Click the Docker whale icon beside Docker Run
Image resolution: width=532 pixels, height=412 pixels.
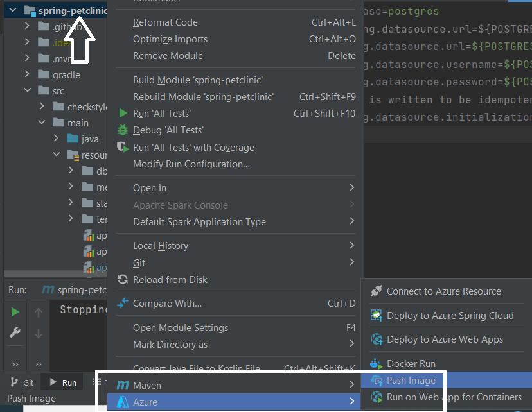pyautogui.click(x=376, y=364)
